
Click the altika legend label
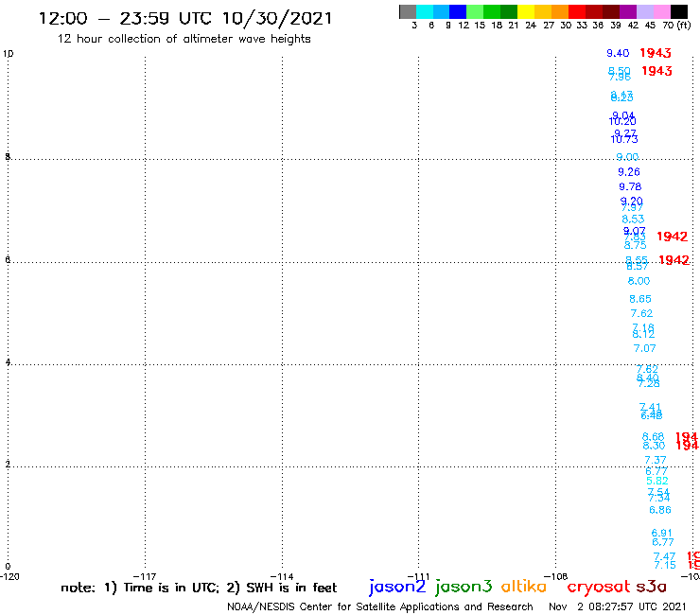[x=524, y=587]
